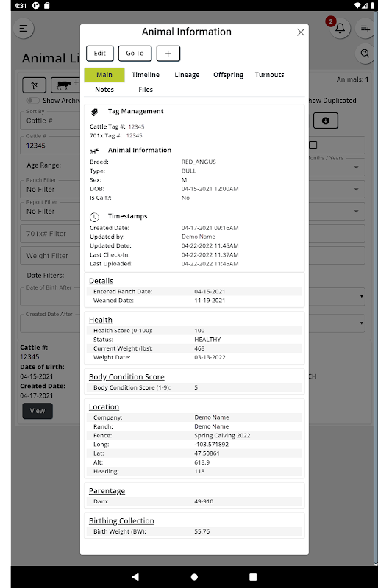The width and height of the screenshot is (378, 588).
Task: Click the Location section heading
Action: (104, 407)
